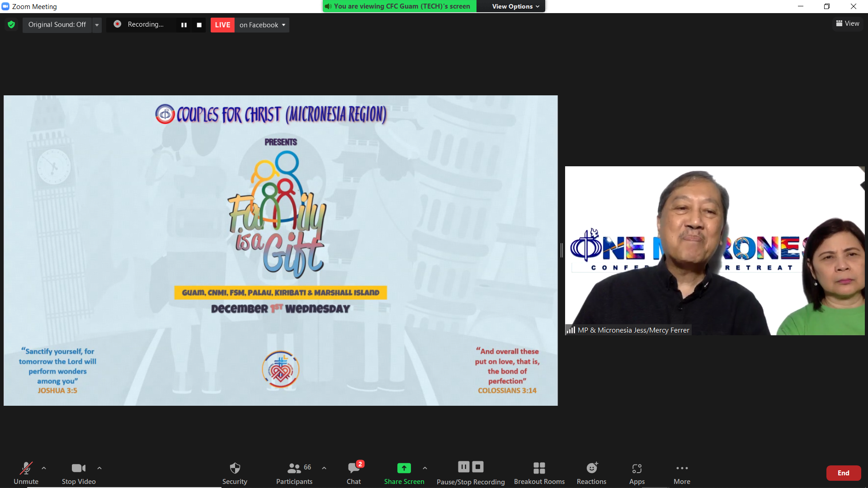Open the More options menu

[x=682, y=473]
